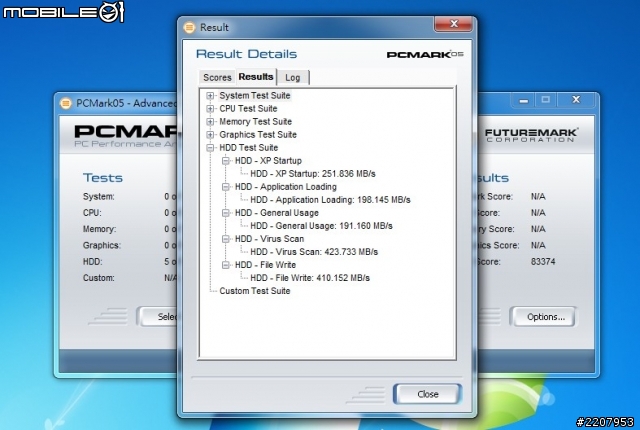Expand the System Test Suite node
Viewport: 640px width, 430px height.
click(210, 96)
